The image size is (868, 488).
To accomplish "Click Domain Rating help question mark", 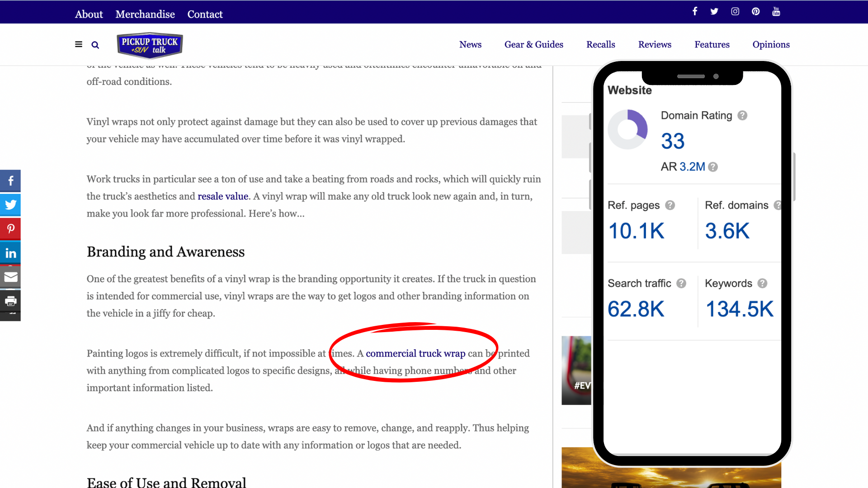I will point(742,115).
